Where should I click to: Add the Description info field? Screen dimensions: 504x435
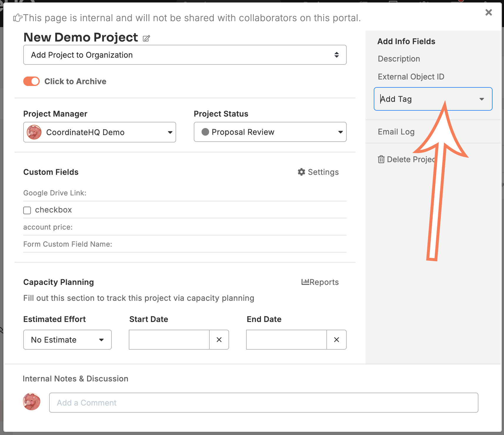399,59
